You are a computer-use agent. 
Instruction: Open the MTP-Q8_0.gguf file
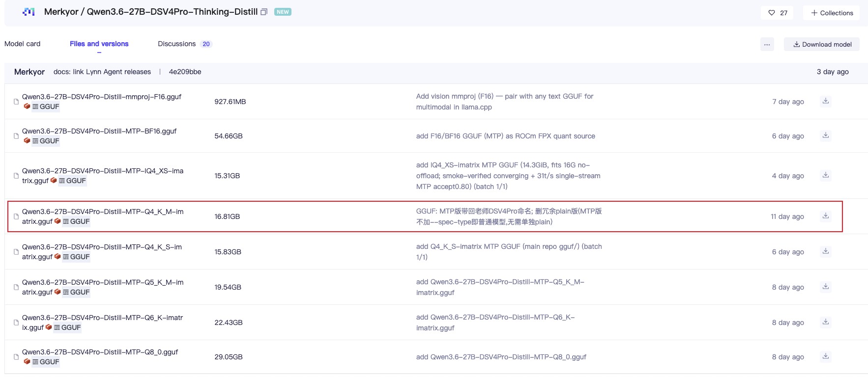pos(100,352)
